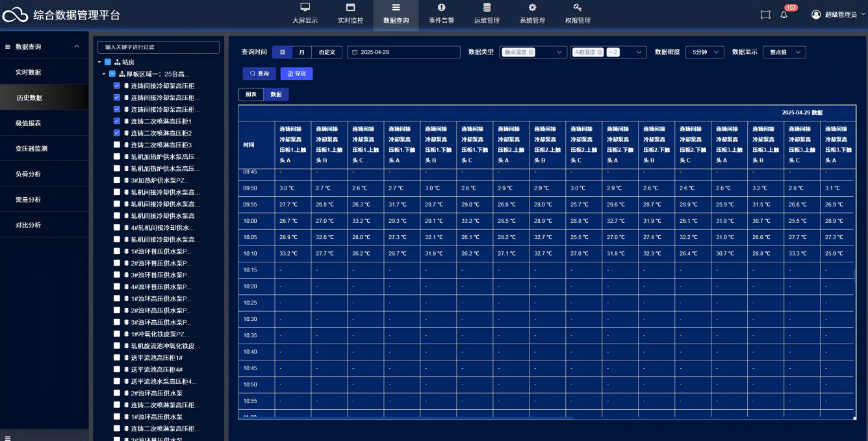Open the 触点温度 data type dropdown
Viewport: 868px width, 441px height.
pyautogui.click(x=533, y=52)
